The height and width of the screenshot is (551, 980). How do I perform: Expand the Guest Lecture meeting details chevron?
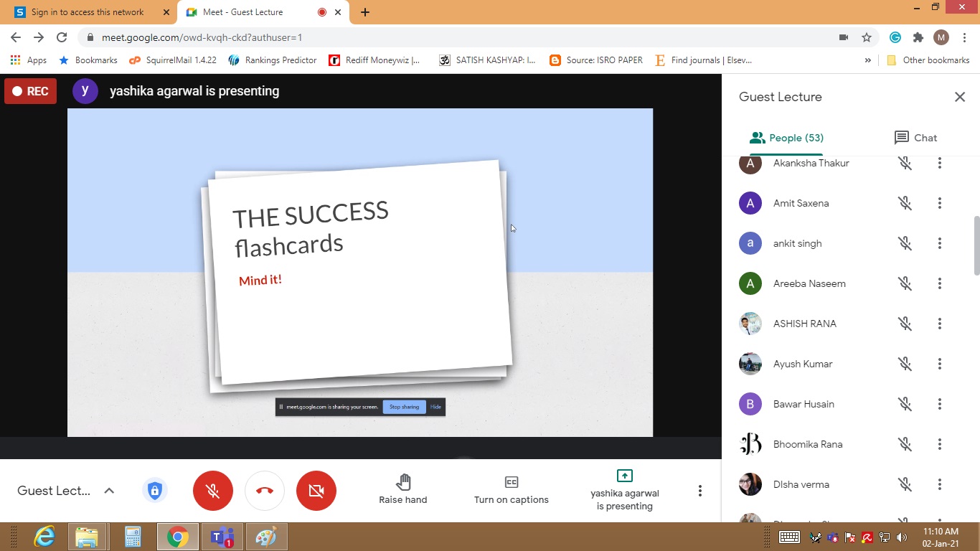(109, 491)
